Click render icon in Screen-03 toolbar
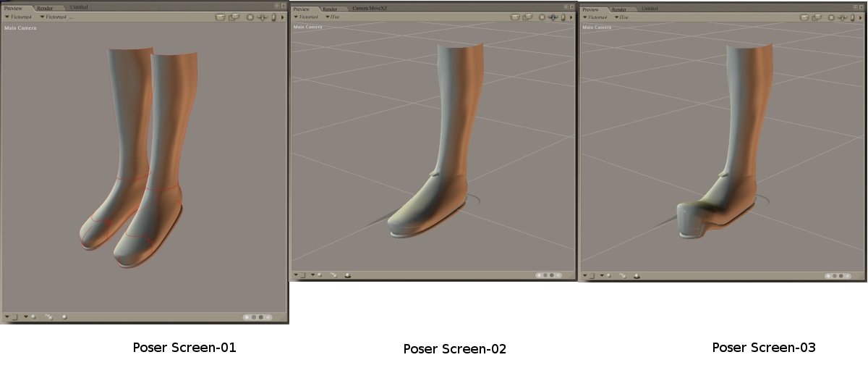The width and height of the screenshot is (868, 373). pos(804,17)
